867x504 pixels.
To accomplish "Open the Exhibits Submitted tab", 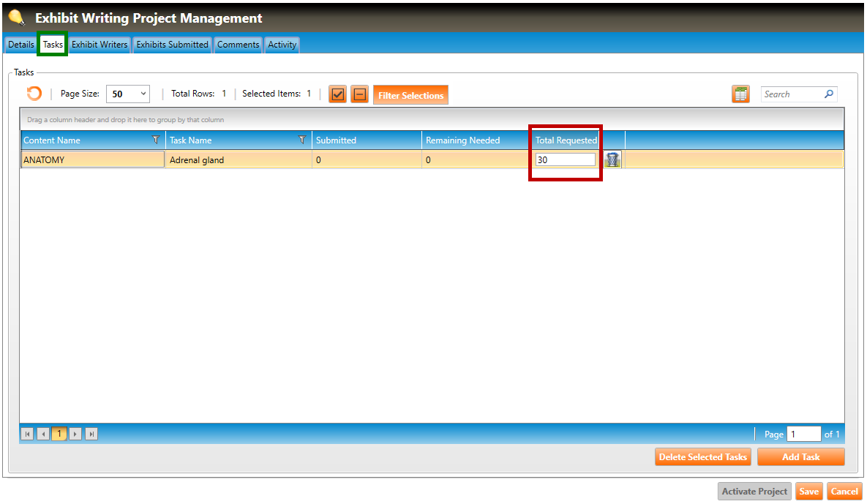I will (173, 45).
